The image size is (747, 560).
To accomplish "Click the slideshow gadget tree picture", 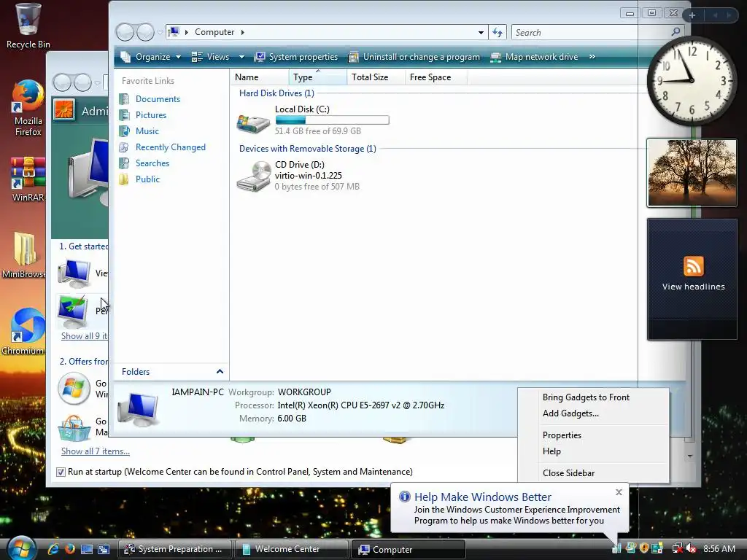I will [x=692, y=173].
